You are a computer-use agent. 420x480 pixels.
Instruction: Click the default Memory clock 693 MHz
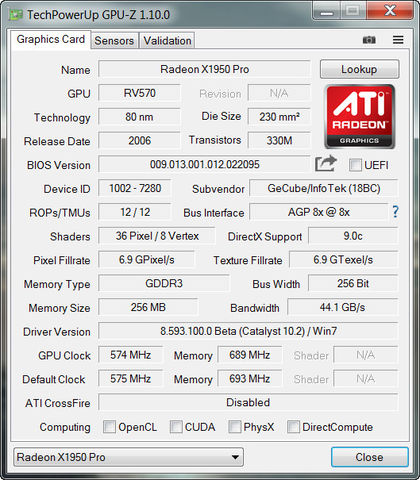[250, 379]
